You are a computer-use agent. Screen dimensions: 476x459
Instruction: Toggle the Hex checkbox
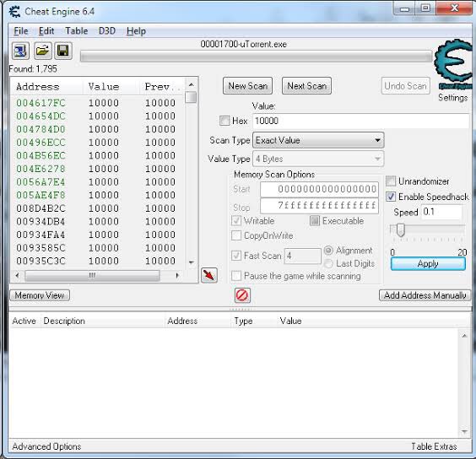pyautogui.click(x=224, y=121)
